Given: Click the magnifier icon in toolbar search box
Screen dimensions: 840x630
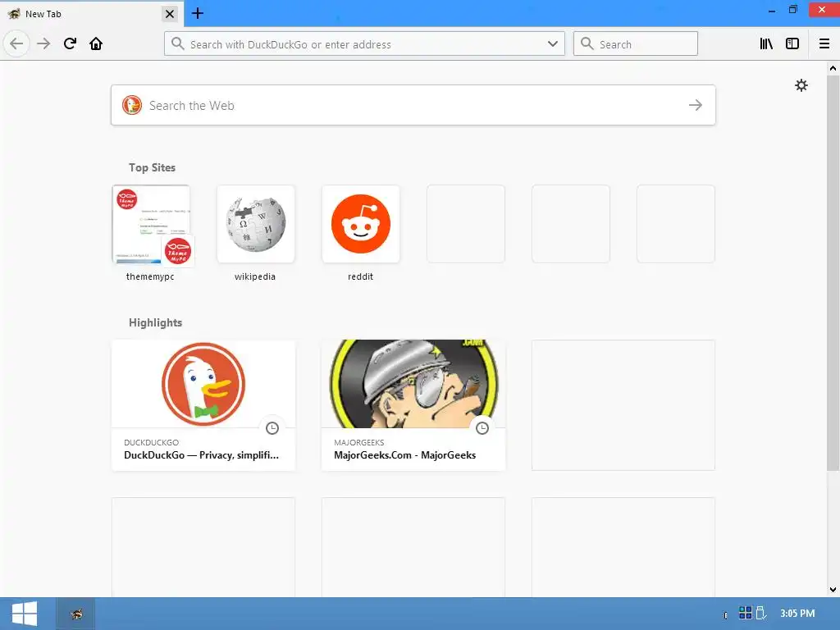Looking at the screenshot, I should tap(587, 44).
